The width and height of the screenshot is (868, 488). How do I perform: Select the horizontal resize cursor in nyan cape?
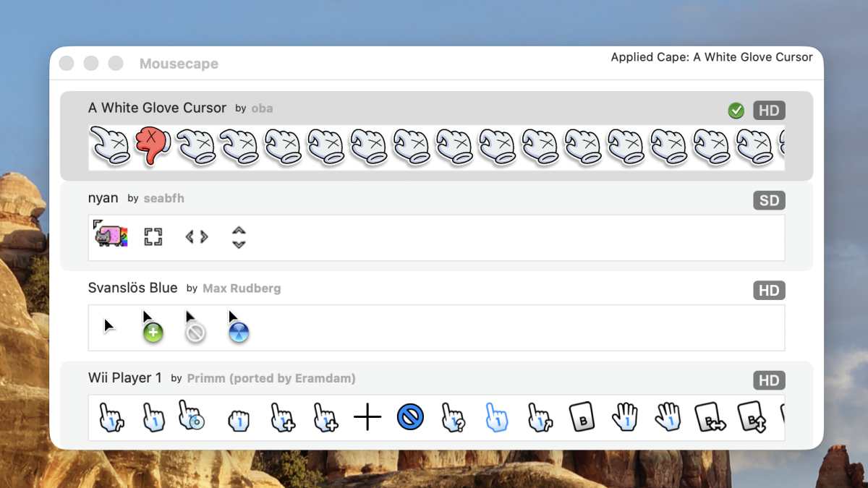coord(196,236)
